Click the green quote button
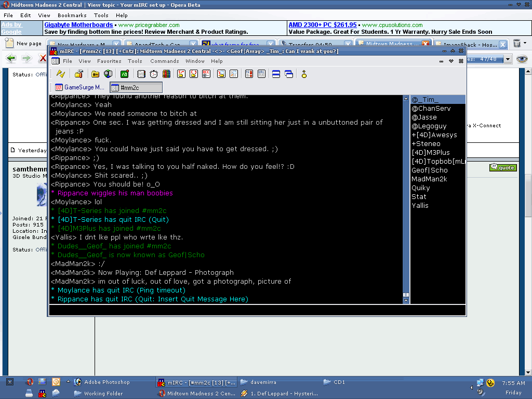The image size is (532, 399). 502,167
